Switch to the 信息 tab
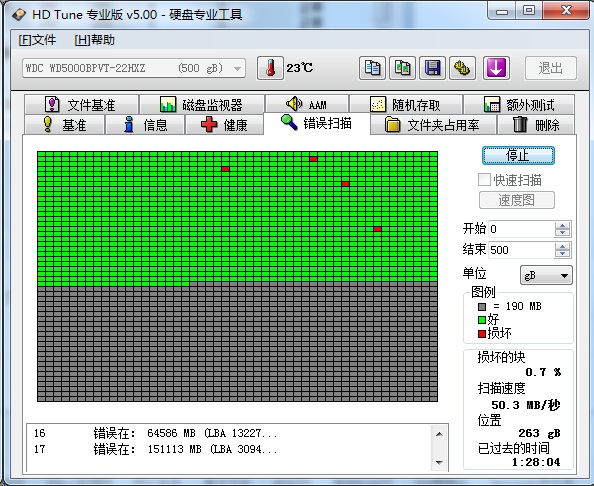 pos(145,125)
